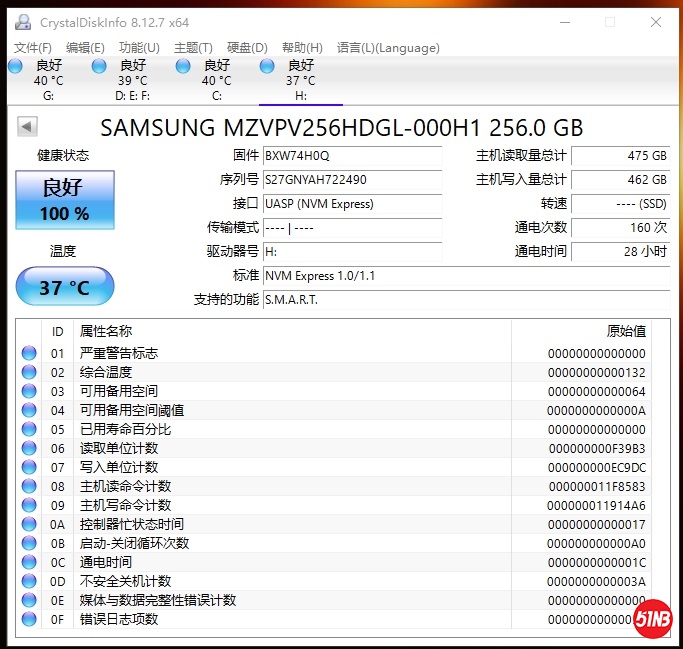Click the CrystalDiskInfo app icon in title bar
The height and width of the screenshot is (649, 683).
pyautogui.click(x=23, y=22)
